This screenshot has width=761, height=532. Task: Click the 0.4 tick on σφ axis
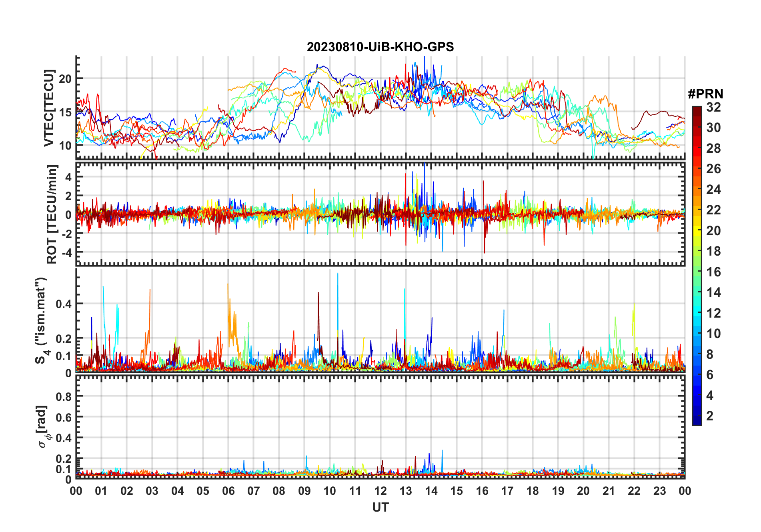click(x=64, y=438)
